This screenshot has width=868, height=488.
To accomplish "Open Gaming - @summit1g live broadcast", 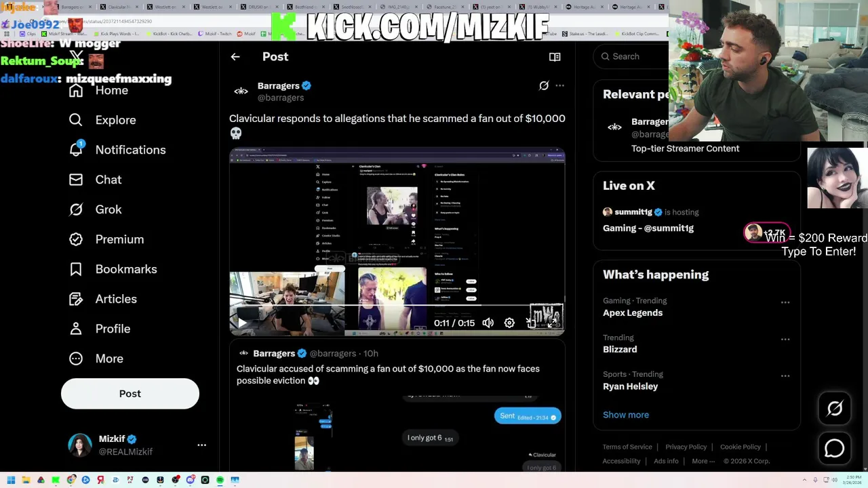I will click(x=648, y=228).
